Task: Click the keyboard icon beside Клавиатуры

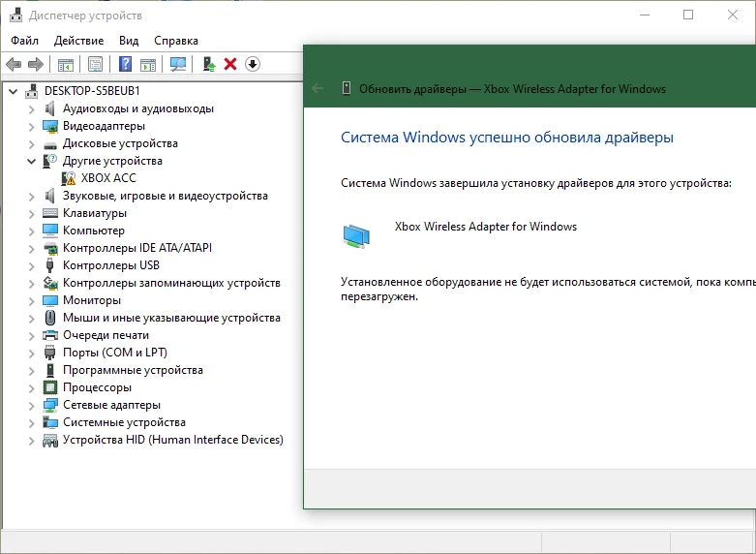Action: pos(50,213)
